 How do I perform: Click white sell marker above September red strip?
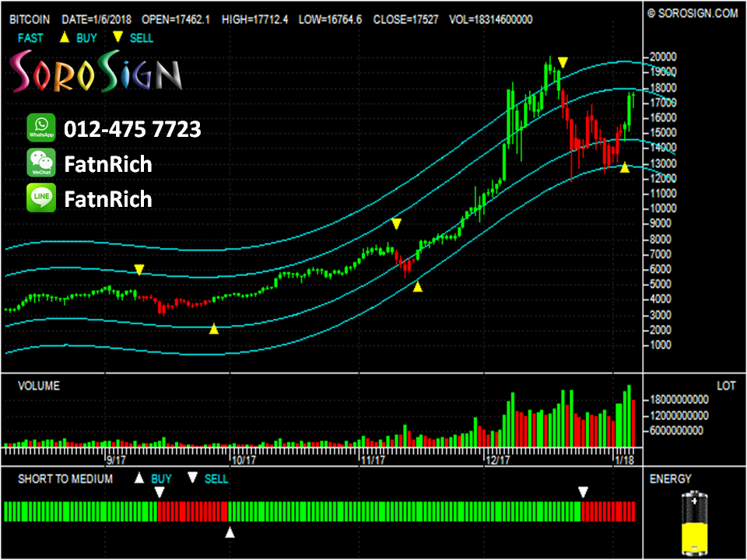point(160,492)
